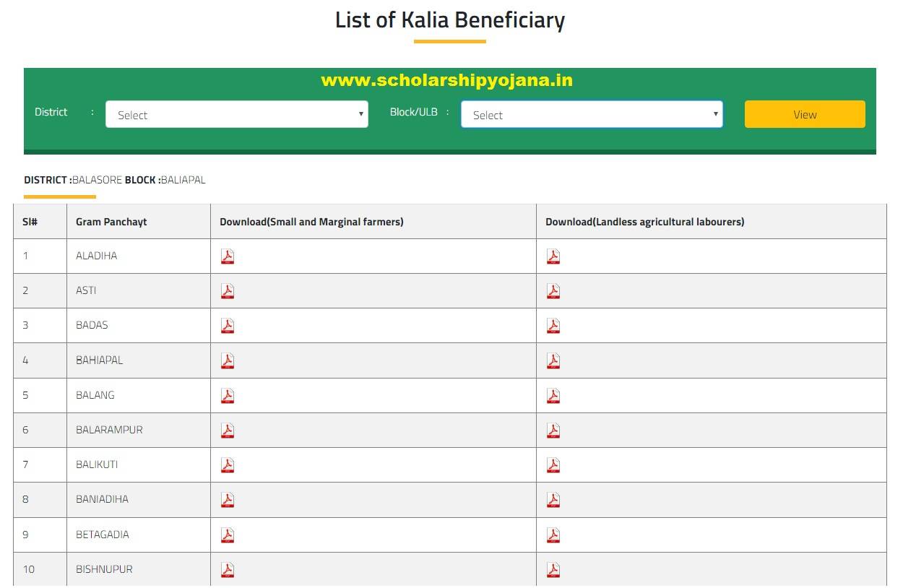Viewport: 903px width, 588px height.
Task: Open BISHNUPUR small and marginal farmers PDF
Action: pyautogui.click(x=228, y=570)
